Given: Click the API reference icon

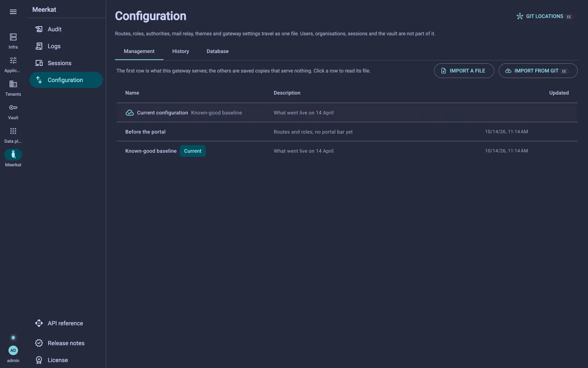Looking at the screenshot, I should [39, 323].
